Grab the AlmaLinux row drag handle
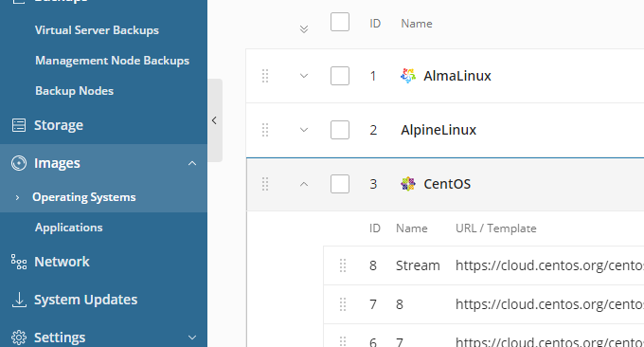 [265, 76]
